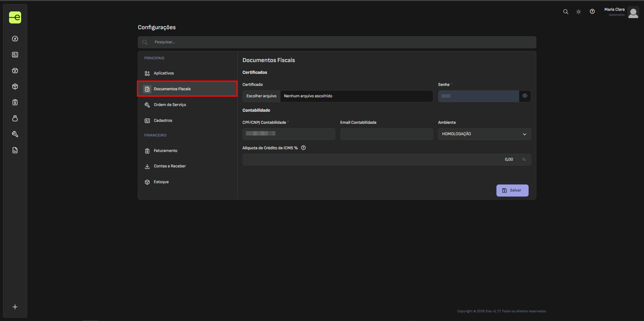
Task: Click the money bag sidebar icon
Action: click(15, 118)
